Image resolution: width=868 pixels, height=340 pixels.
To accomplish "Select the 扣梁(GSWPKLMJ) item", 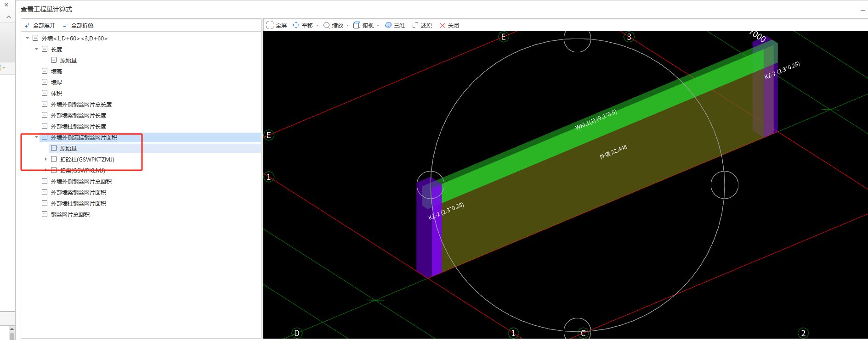I will [x=83, y=170].
